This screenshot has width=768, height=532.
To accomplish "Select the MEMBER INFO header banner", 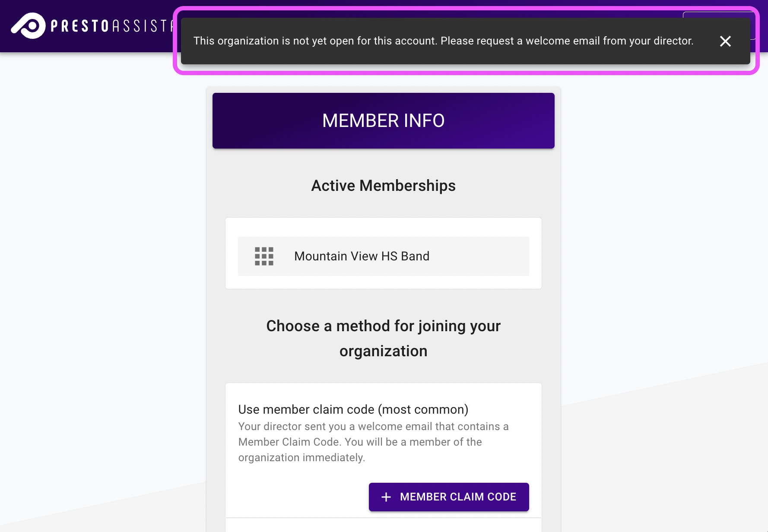I will [x=384, y=120].
